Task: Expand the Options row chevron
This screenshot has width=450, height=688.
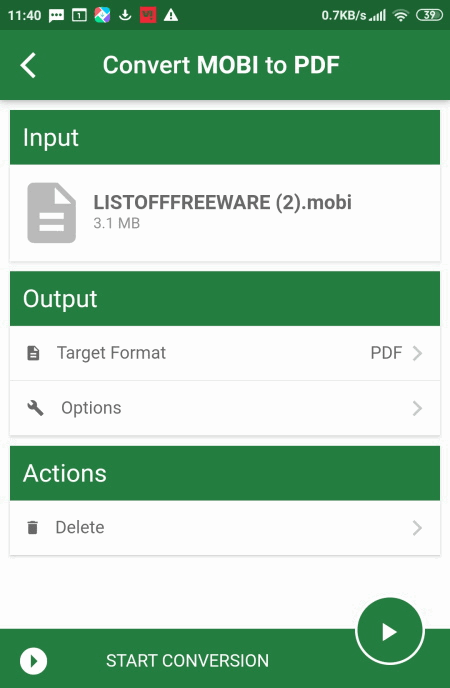Action: click(418, 408)
